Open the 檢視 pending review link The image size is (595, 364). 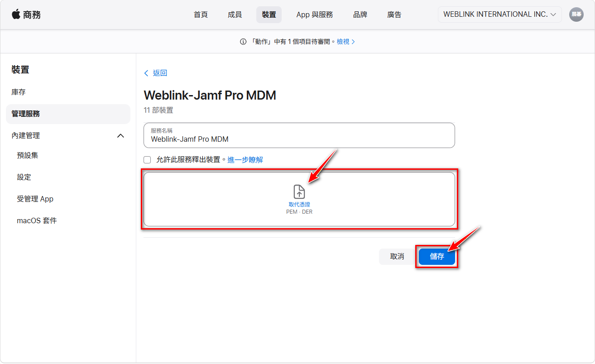345,42
